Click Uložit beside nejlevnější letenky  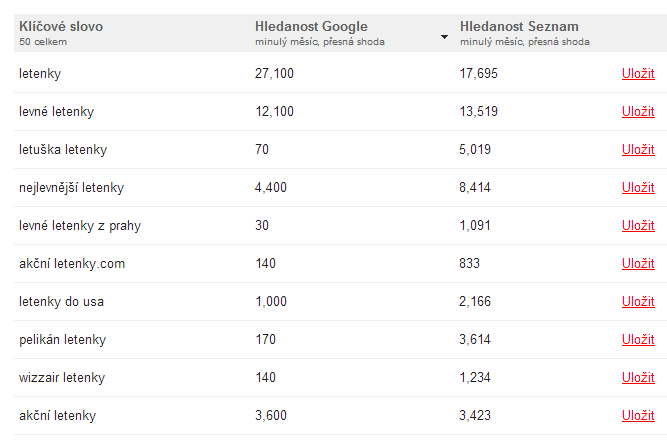[638, 188]
